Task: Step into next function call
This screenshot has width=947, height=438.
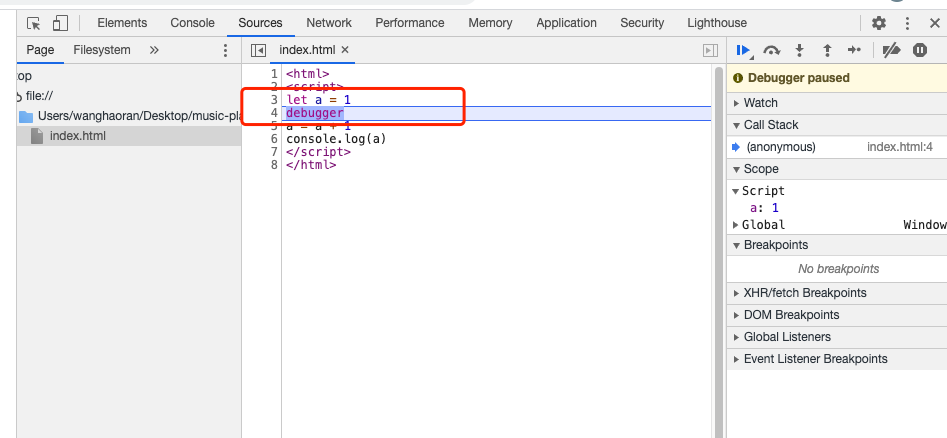Action: (x=800, y=51)
